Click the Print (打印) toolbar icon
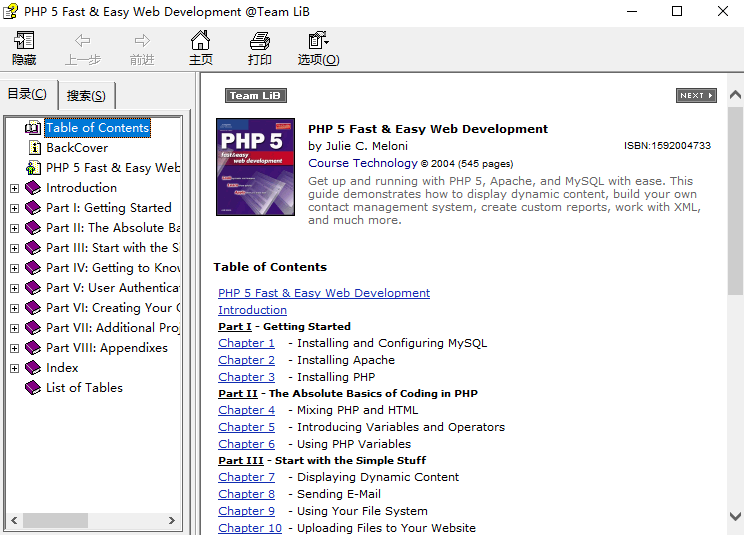744x535 pixels. coord(260,42)
